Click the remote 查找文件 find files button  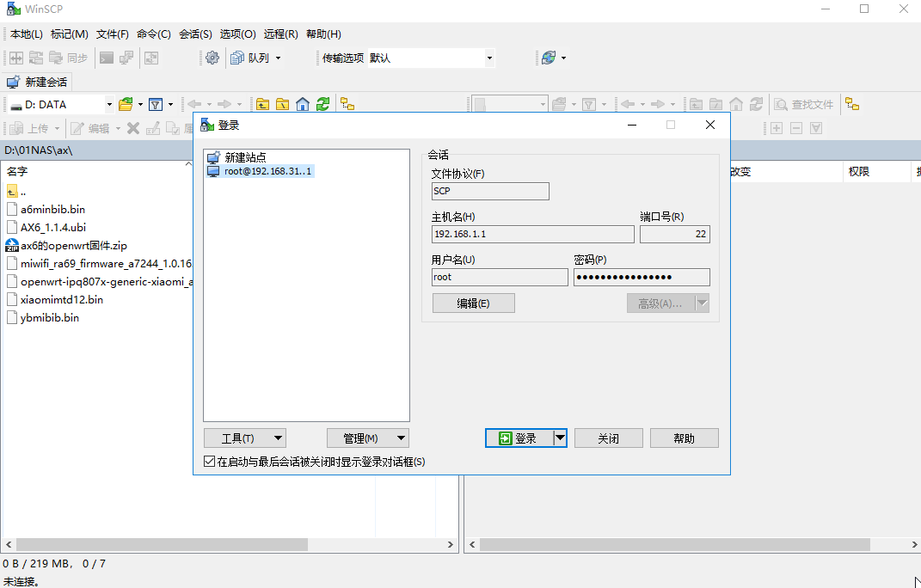point(804,105)
